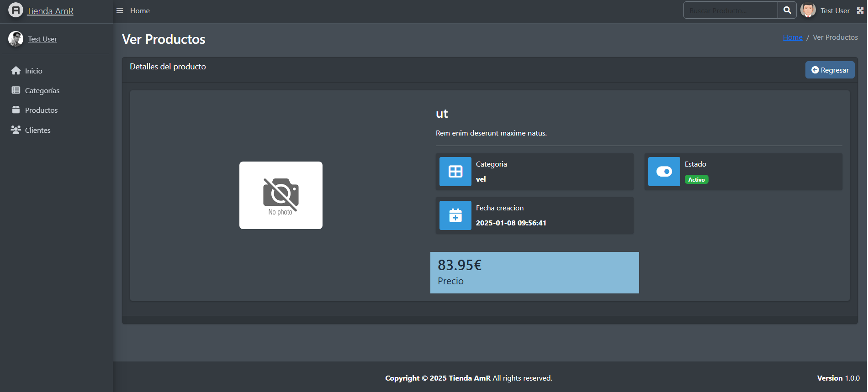Click the Tienda AmR logo icon
Image resolution: width=868 pixels, height=392 pixels.
click(x=16, y=10)
